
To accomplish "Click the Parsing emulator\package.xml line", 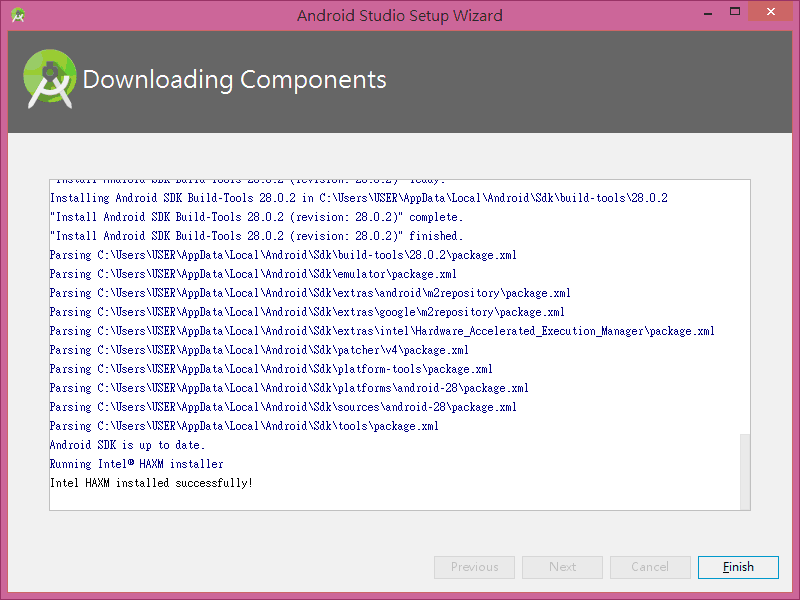I will [253, 274].
